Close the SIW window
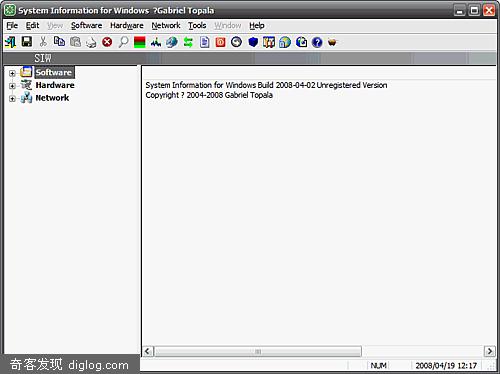 tap(489, 11)
